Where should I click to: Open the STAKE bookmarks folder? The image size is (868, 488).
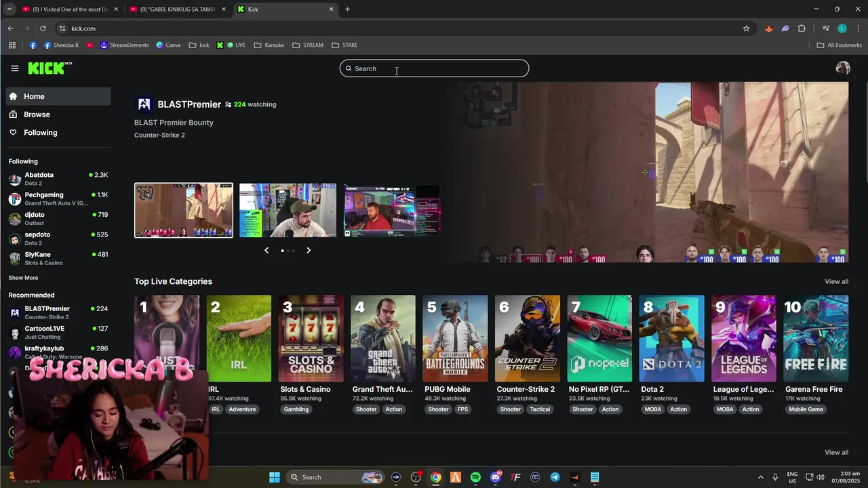tap(344, 45)
